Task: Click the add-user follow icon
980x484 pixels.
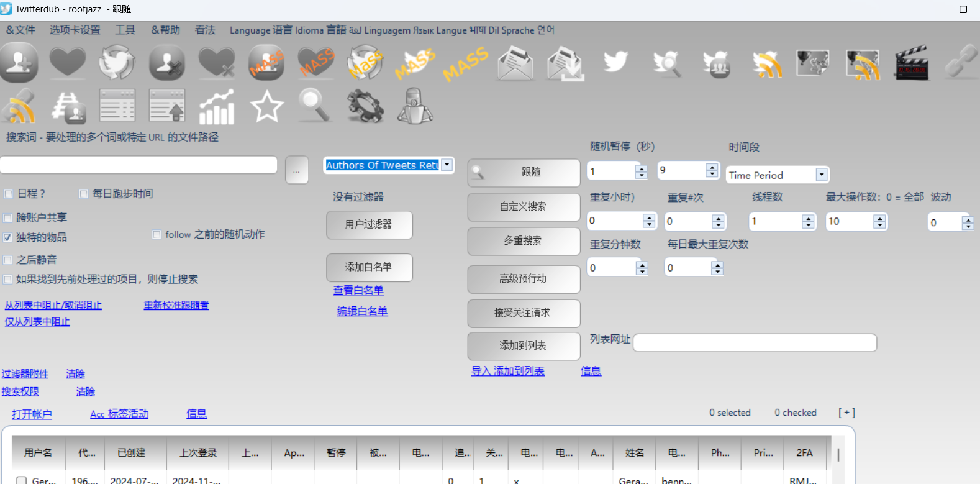Action: click(19, 63)
